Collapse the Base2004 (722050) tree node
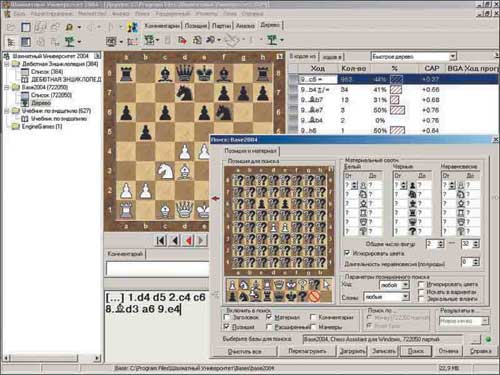The image size is (500, 375). [7, 87]
